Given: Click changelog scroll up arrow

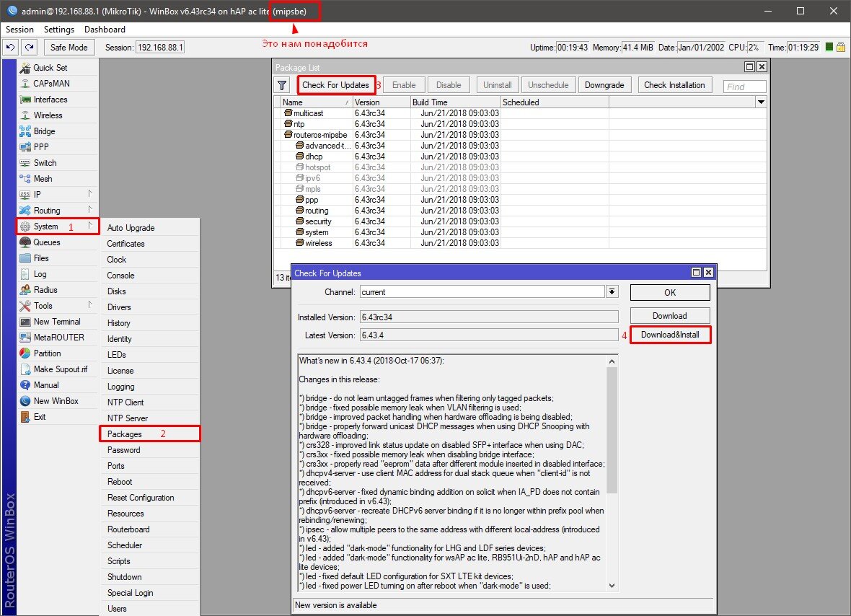Looking at the screenshot, I should (x=612, y=361).
